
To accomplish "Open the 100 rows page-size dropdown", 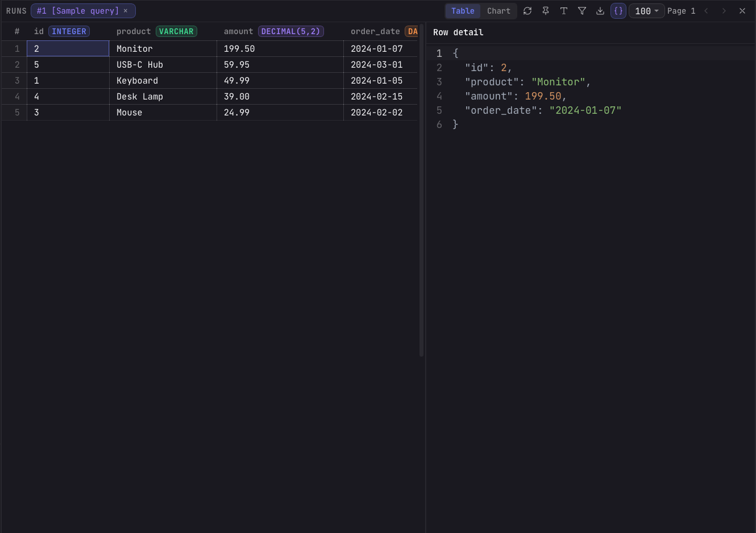I will coord(647,11).
